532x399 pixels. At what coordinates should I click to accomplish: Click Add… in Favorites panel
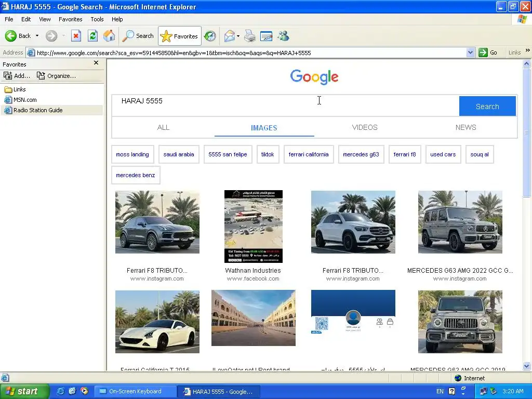17,76
